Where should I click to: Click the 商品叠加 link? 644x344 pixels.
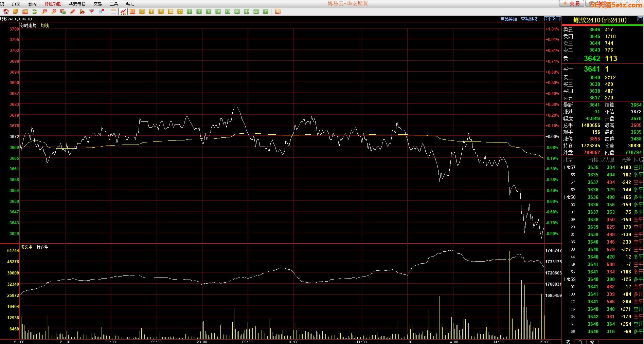point(508,19)
